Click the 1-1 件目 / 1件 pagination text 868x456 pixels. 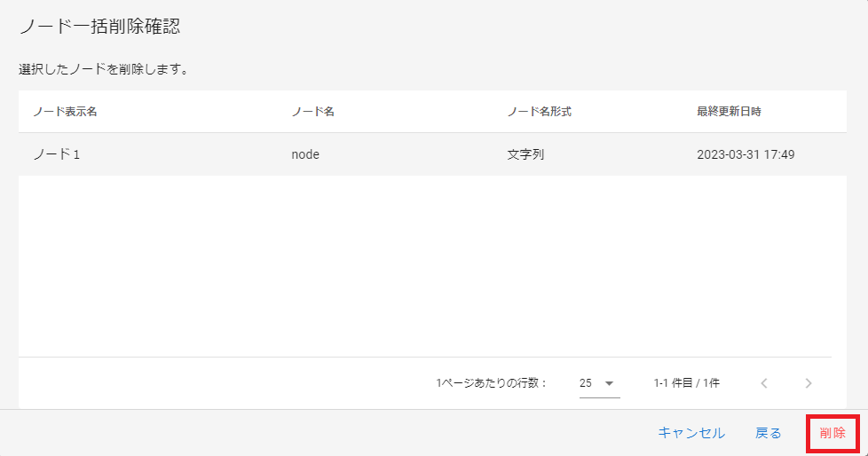[x=686, y=383]
